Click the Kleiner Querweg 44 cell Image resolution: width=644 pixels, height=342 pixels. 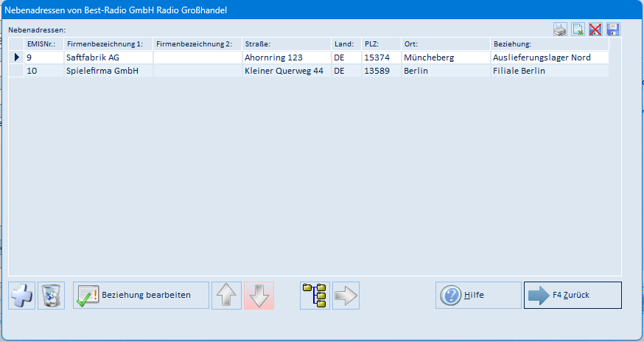click(x=287, y=71)
